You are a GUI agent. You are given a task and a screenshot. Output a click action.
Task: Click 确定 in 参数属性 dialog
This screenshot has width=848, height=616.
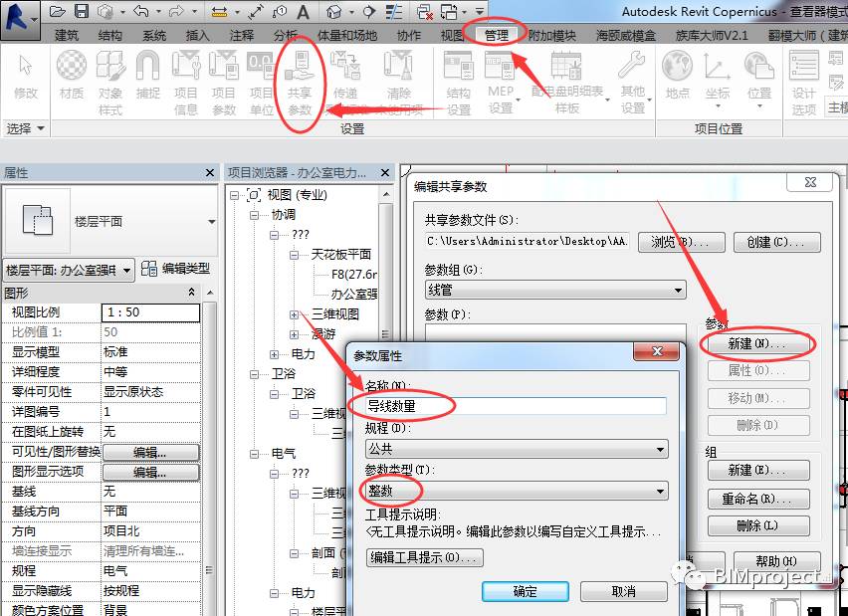(526, 592)
